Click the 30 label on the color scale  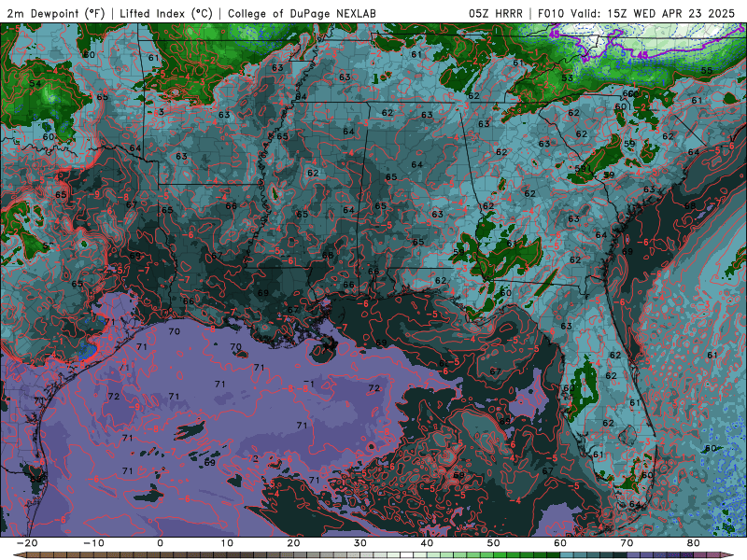point(360,543)
